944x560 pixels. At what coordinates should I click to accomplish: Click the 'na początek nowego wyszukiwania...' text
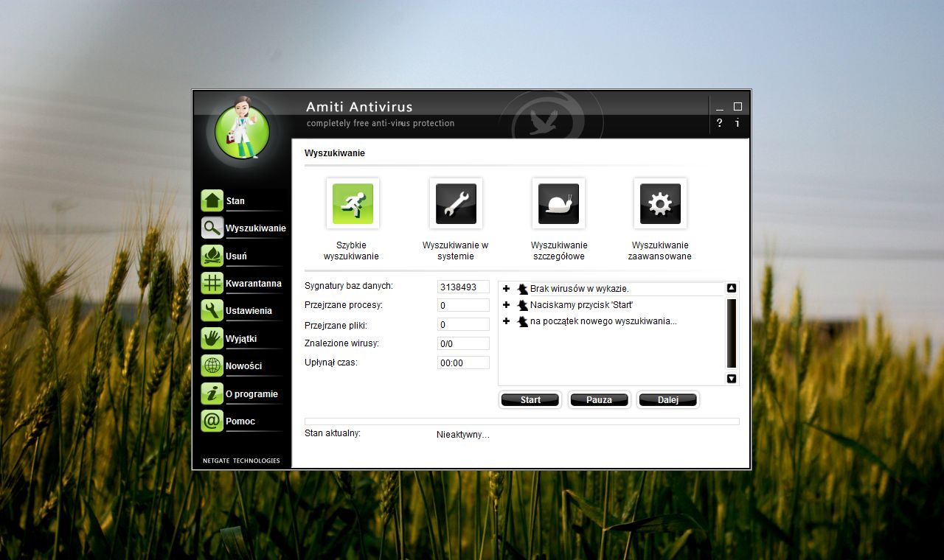coord(603,321)
